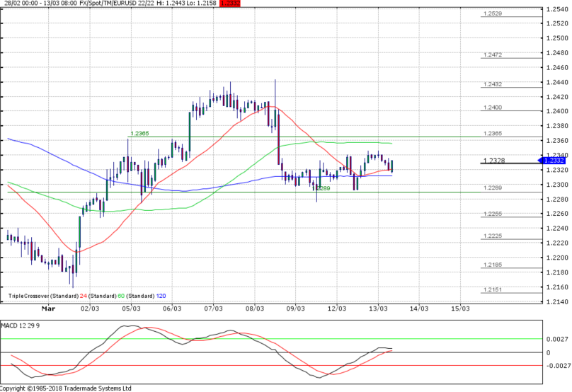Click the Trademade Systems copyright text

pyautogui.click(x=66, y=388)
